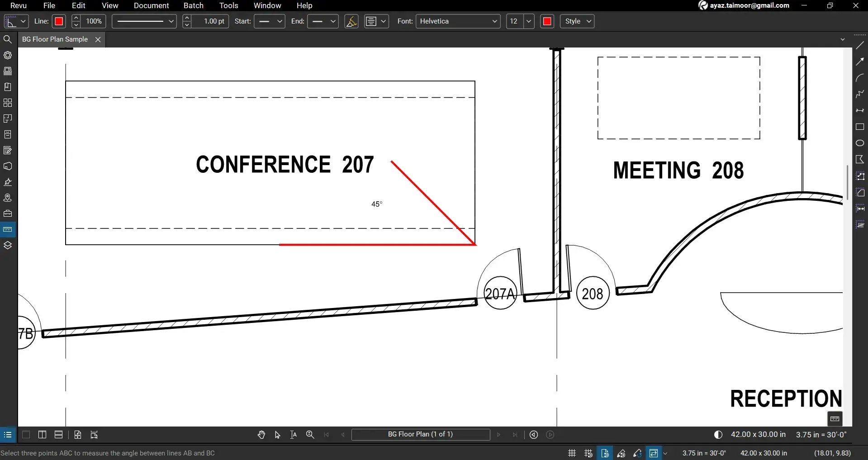Open the Places location pin panel
The image size is (868, 460).
(8, 198)
